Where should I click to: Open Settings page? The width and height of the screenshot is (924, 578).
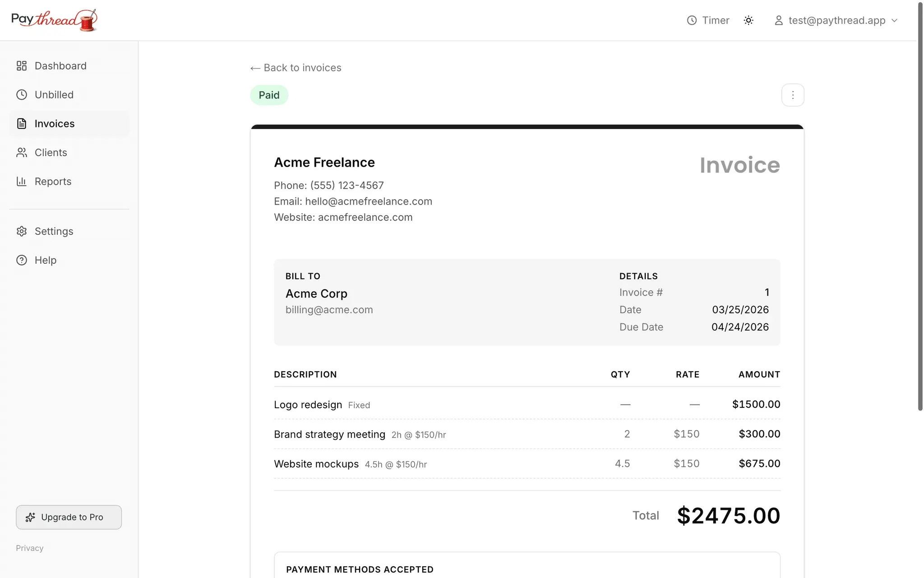69,231
